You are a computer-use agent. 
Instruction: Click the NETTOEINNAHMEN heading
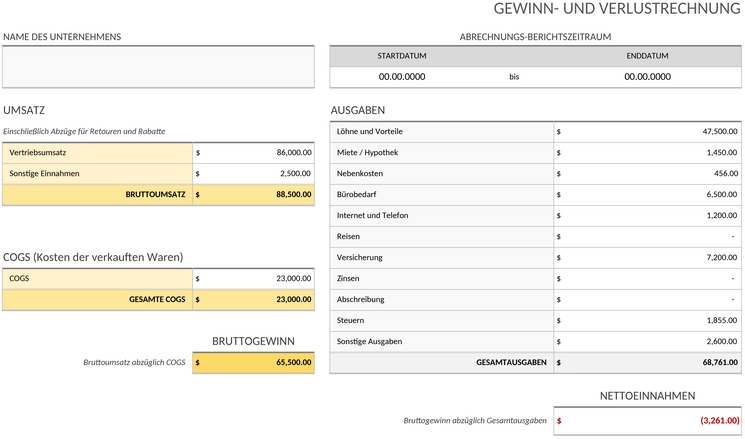647,396
